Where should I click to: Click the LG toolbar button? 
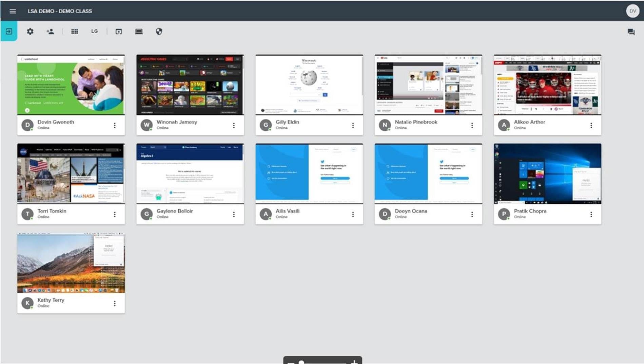click(94, 31)
